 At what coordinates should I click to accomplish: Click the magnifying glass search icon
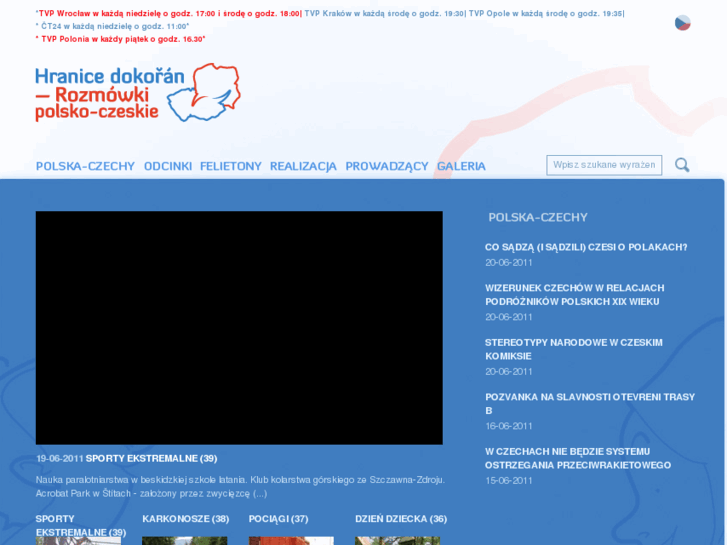[x=682, y=165]
